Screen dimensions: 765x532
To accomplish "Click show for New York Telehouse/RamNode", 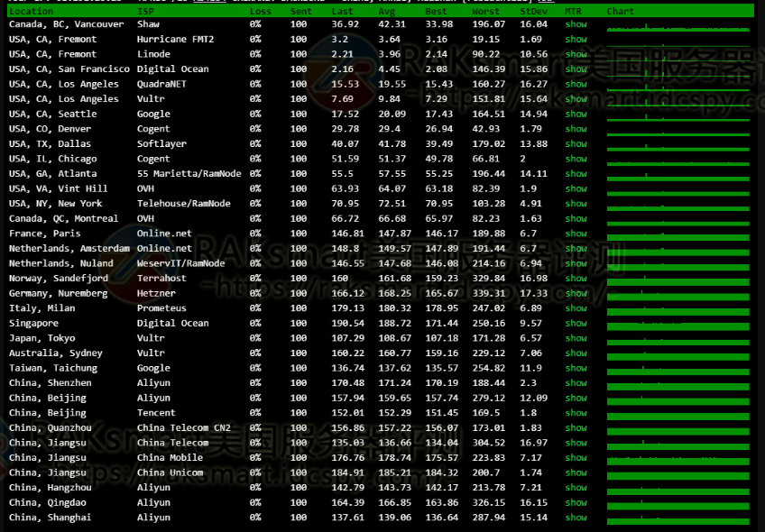I will coord(576,204).
